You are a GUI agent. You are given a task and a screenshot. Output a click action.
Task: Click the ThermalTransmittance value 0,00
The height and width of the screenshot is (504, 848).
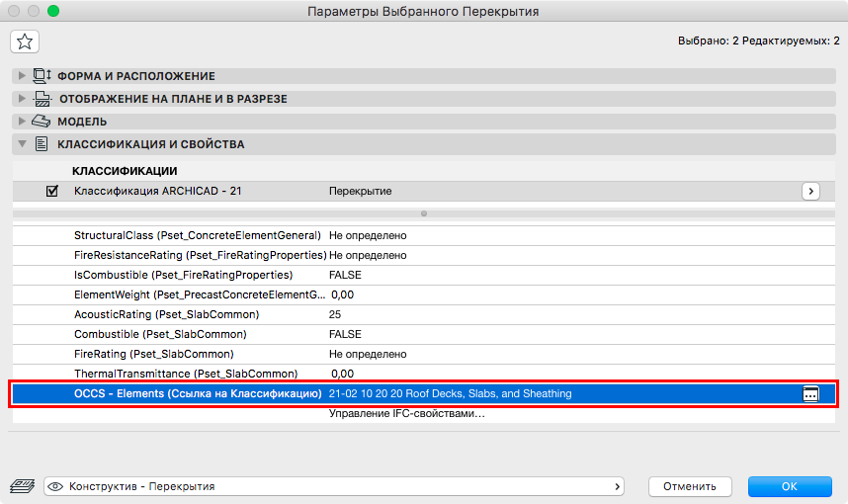[x=342, y=374]
